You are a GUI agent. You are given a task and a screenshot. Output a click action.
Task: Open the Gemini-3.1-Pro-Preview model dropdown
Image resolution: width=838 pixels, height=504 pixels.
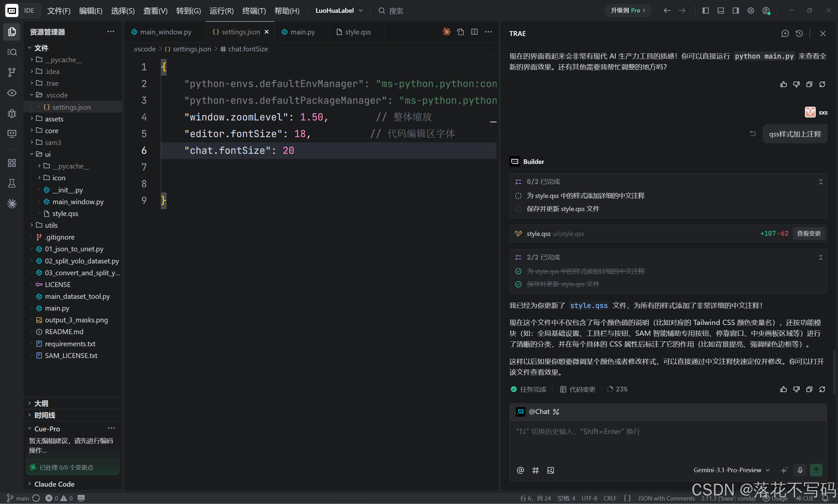coord(731,470)
